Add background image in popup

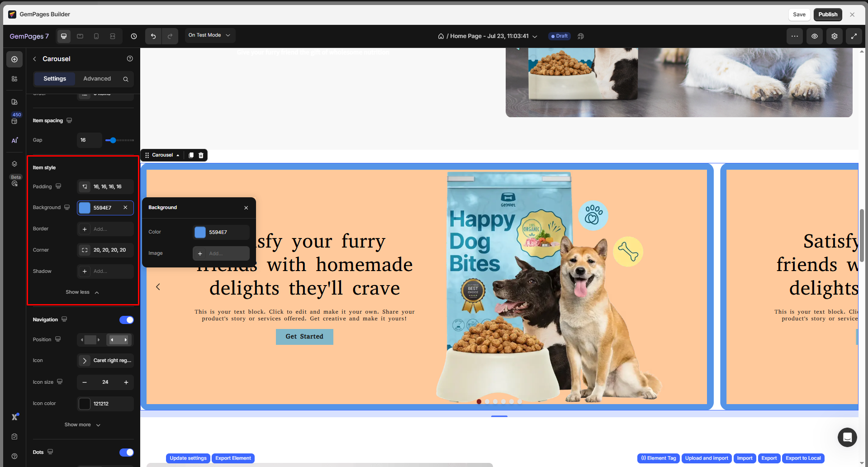[x=221, y=253]
